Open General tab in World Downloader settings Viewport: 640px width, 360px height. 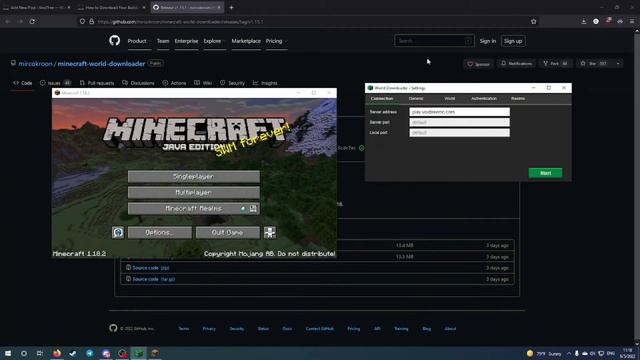416,98
